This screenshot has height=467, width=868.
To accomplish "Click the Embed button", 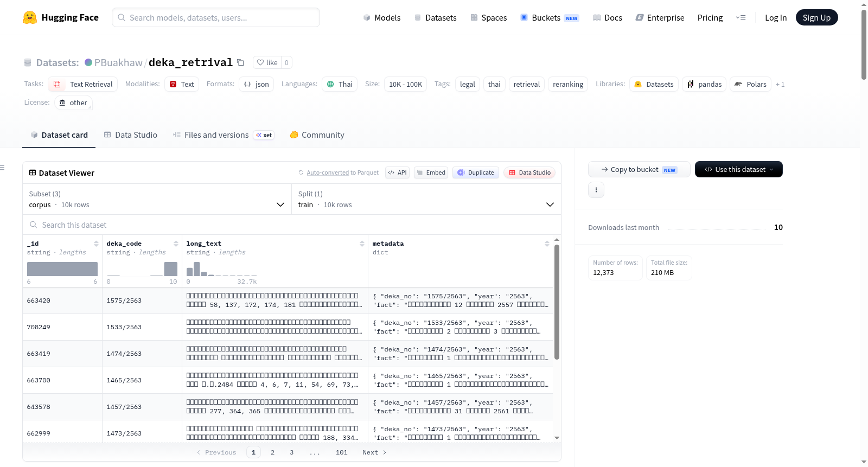I will point(431,172).
